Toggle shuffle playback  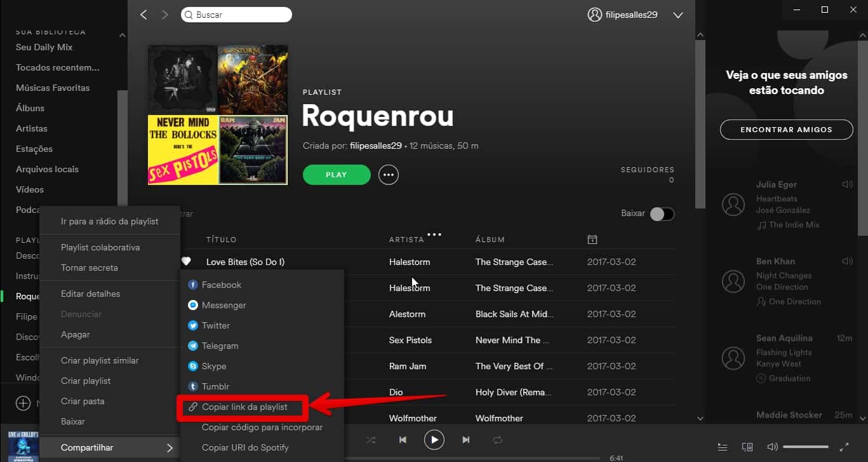[371, 440]
